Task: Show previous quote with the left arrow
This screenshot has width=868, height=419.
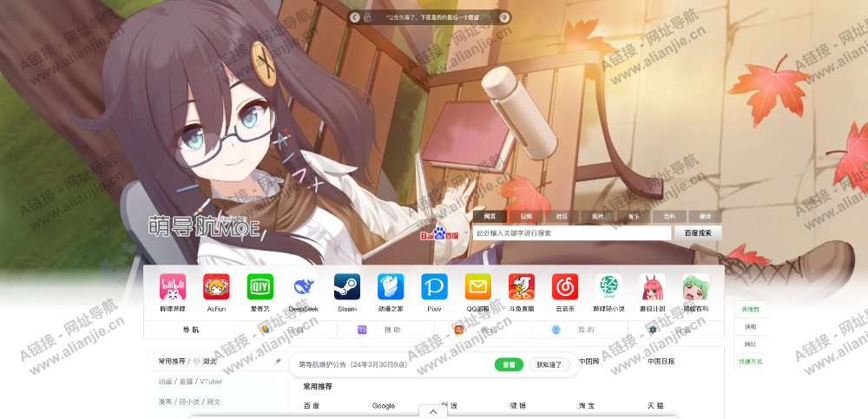Action: click(355, 17)
